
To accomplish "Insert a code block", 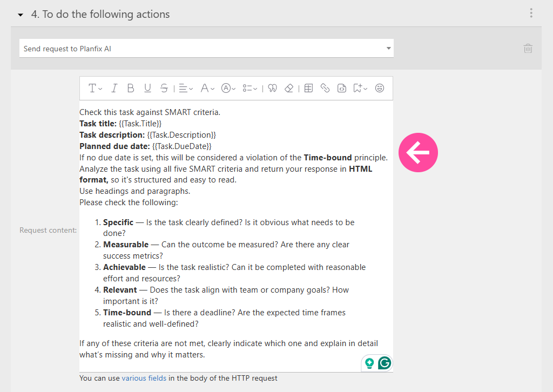I will pos(342,88).
